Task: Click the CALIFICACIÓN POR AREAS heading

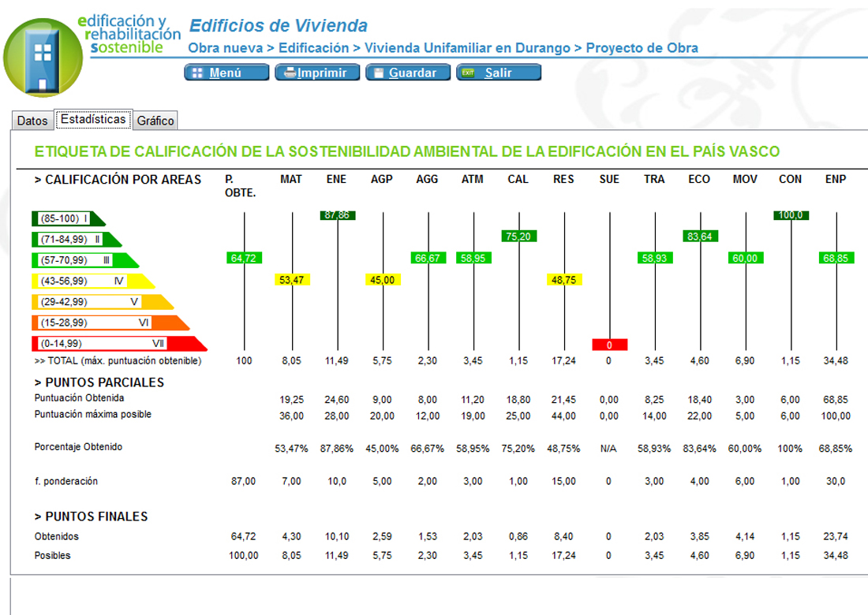Action: click(118, 180)
